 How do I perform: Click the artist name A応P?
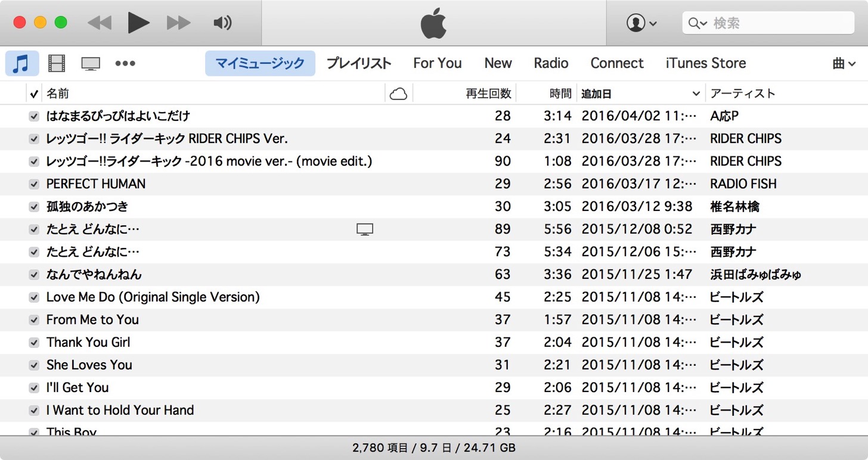click(x=724, y=116)
